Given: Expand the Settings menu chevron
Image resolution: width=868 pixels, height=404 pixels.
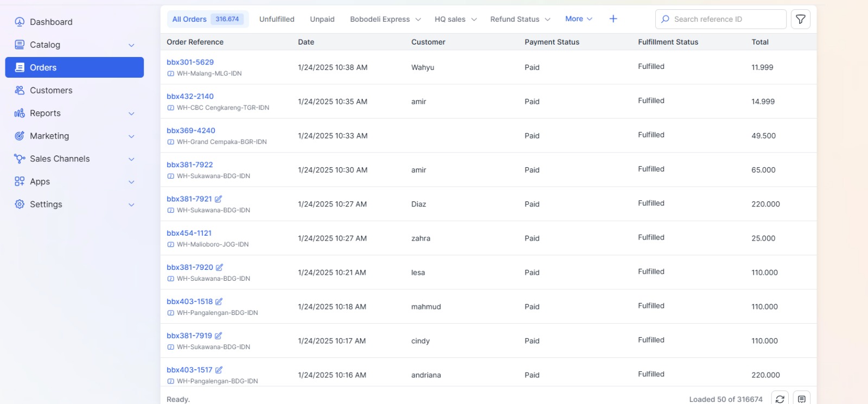Looking at the screenshot, I should point(131,205).
